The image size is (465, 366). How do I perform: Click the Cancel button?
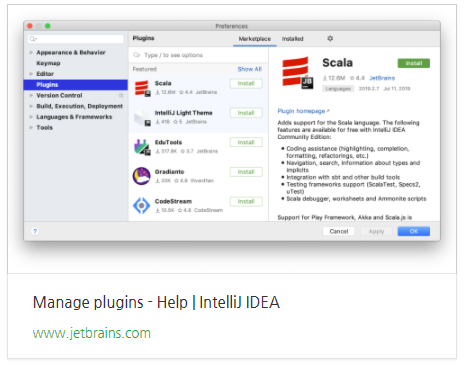click(339, 231)
